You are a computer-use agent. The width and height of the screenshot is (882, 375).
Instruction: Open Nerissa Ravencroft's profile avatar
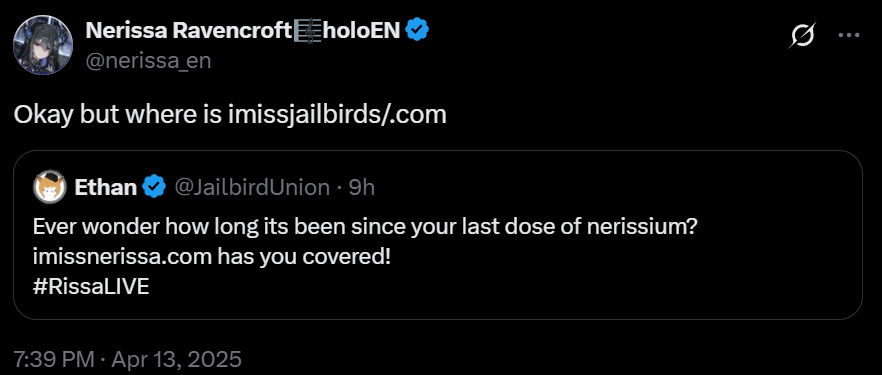click(x=43, y=45)
